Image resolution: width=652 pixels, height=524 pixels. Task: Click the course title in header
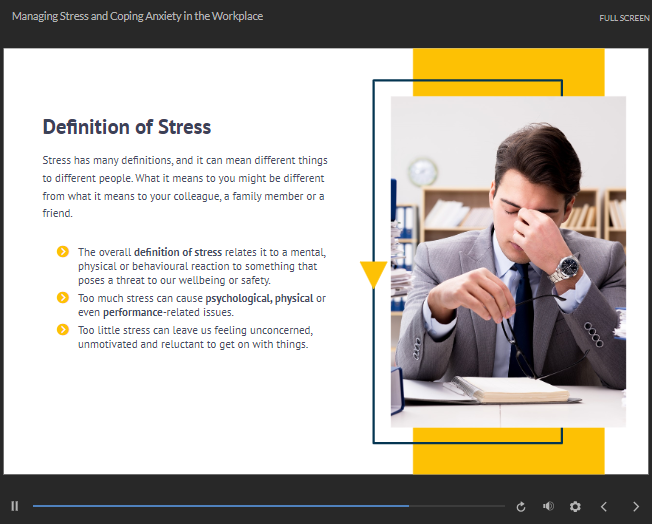[x=138, y=17]
